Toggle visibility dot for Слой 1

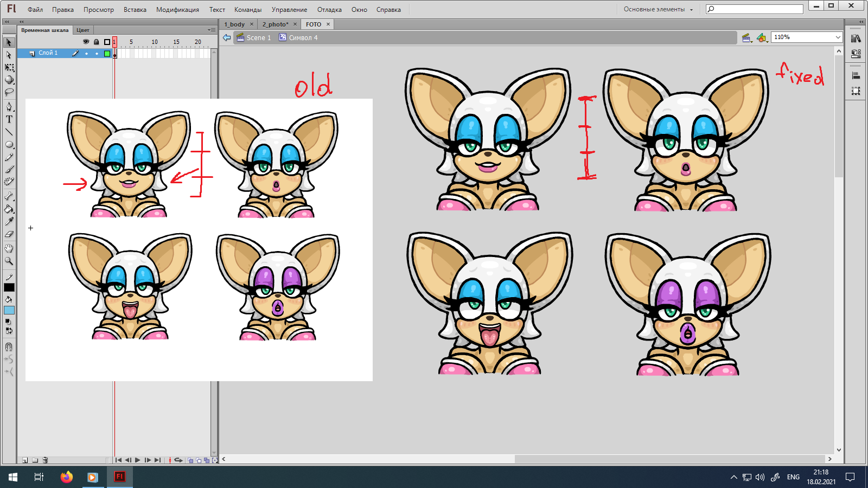click(x=86, y=53)
